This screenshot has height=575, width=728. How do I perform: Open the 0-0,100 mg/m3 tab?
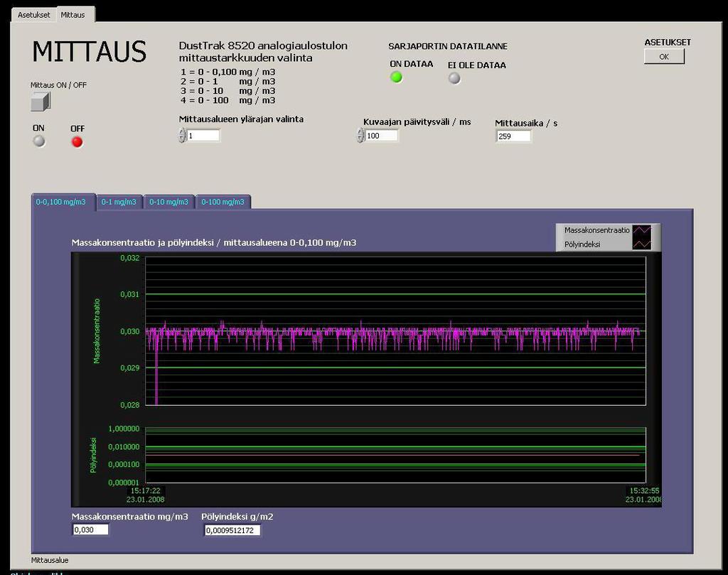pos(61,202)
